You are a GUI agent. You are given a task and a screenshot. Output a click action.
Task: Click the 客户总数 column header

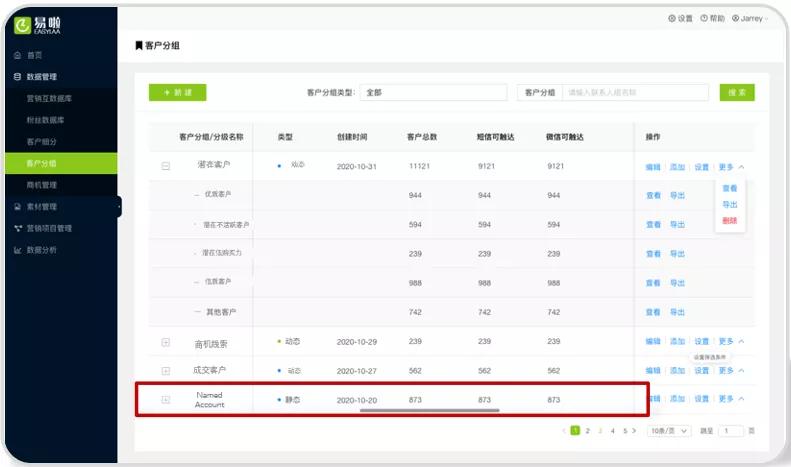[x=422, y=137]
